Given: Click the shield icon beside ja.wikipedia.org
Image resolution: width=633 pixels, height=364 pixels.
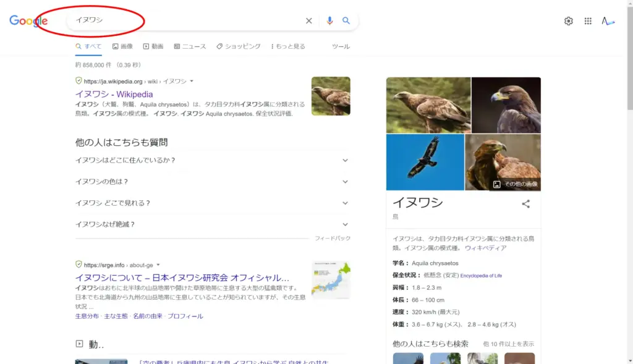Looking at the screenshot, I should coord(79,81).
